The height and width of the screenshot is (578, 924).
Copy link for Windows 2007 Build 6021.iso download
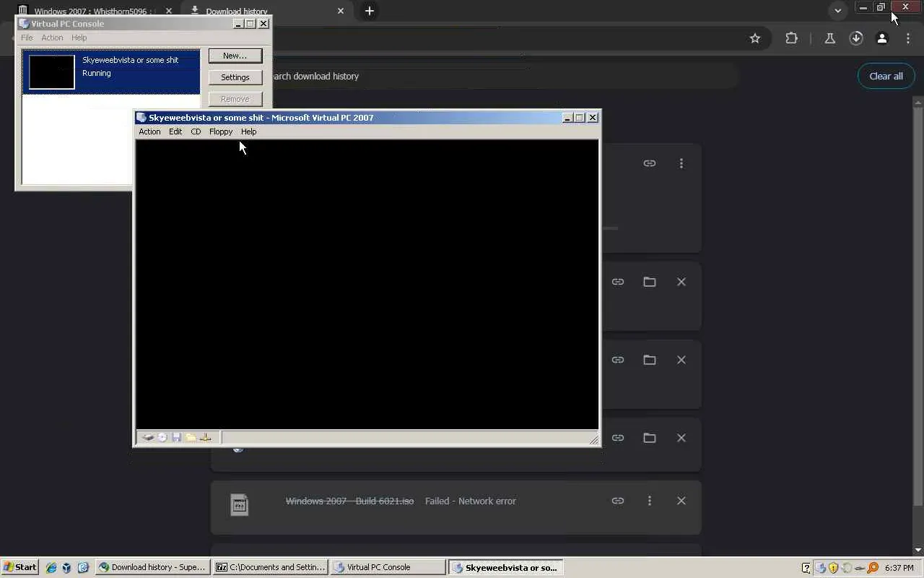618,501
